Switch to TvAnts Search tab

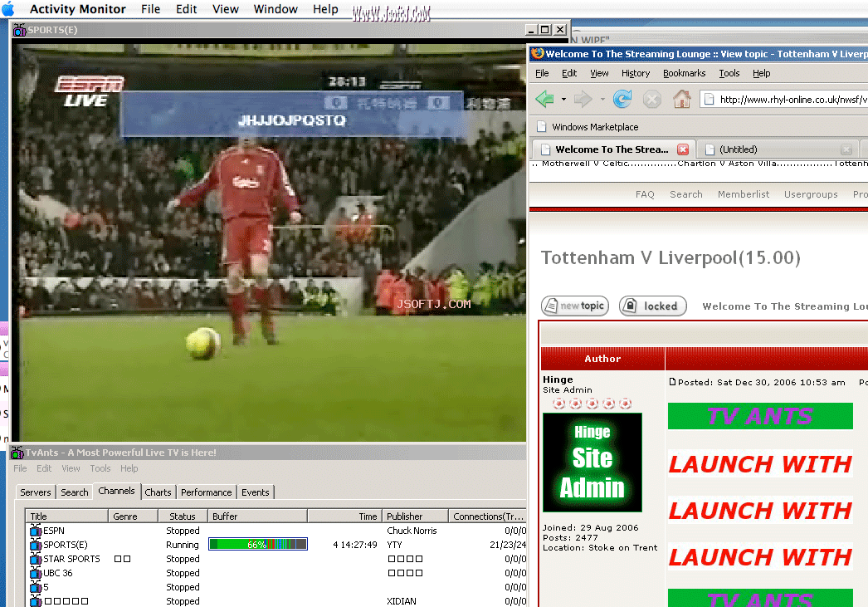pyautogui.click(x=74, y=492)
